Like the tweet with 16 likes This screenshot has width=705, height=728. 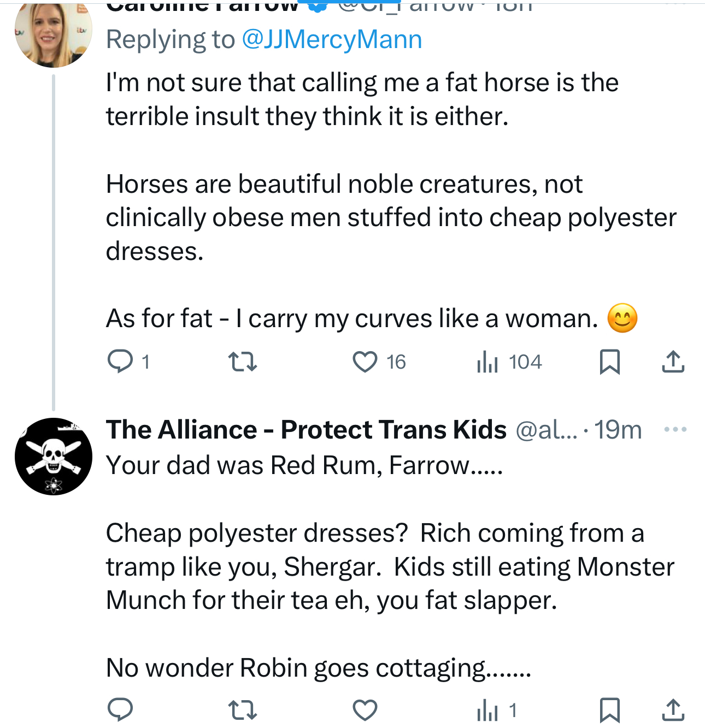(365, 362)
